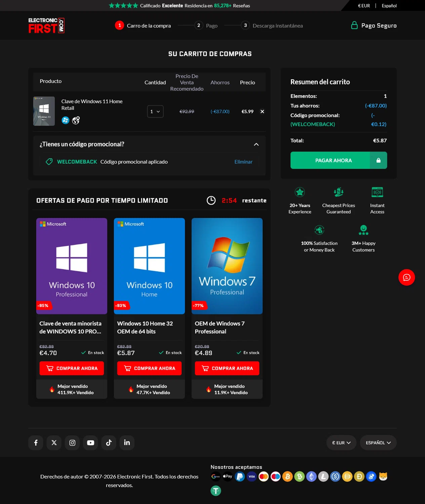425x504 pixels.
Task: Click the Pago Seguro lock icon
Action: [354, 25]
